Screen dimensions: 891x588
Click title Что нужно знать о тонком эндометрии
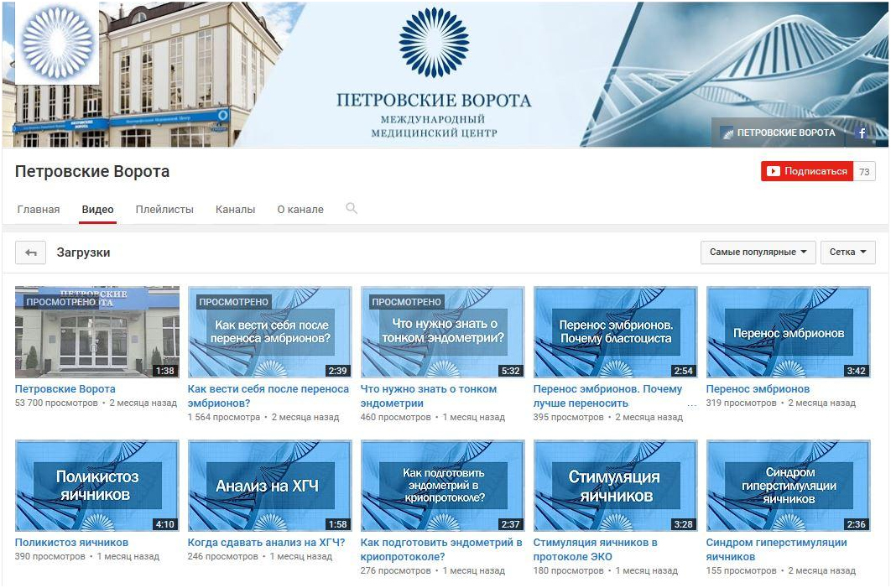coord(429,396)
